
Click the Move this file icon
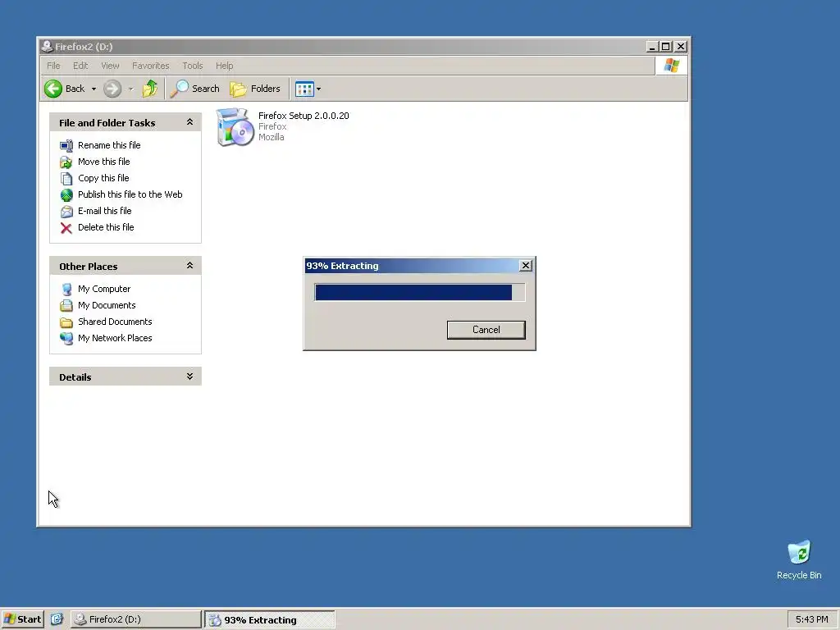point(66,162)
